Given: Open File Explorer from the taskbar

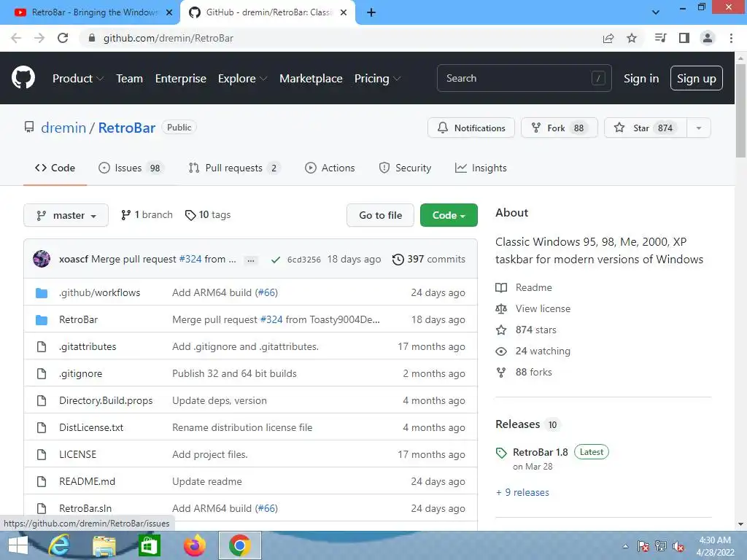Looking at the screenshot, I should [104, 545].
